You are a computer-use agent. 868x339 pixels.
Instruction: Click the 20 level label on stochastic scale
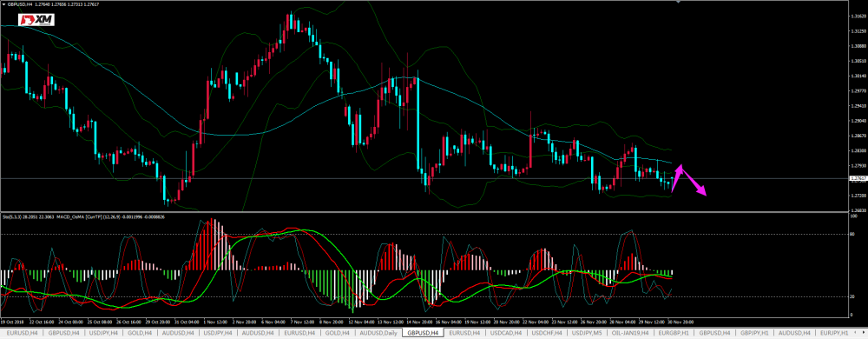pyautogui.click(x=852, y=297)
